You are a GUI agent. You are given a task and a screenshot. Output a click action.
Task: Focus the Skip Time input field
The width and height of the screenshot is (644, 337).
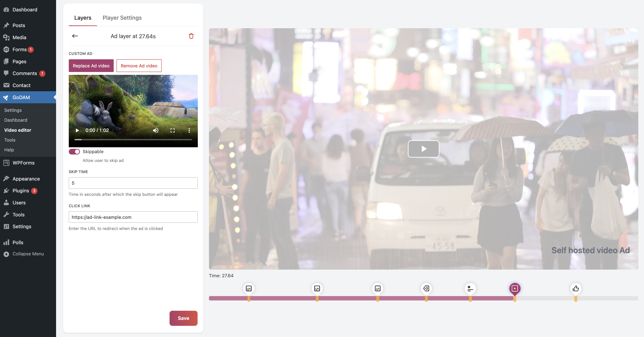tap(133, 183)
